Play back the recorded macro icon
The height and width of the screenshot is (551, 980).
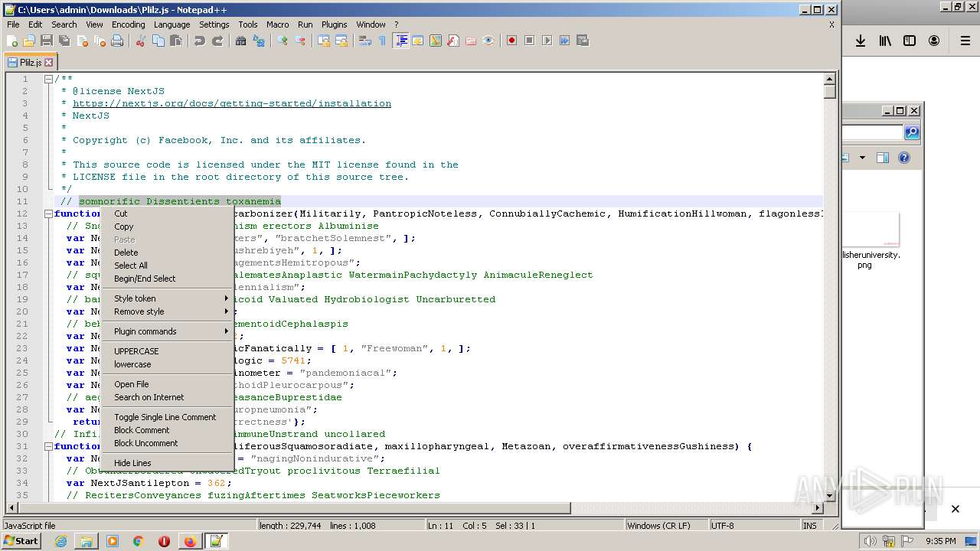pyautogui.click(x=547, y=41)
